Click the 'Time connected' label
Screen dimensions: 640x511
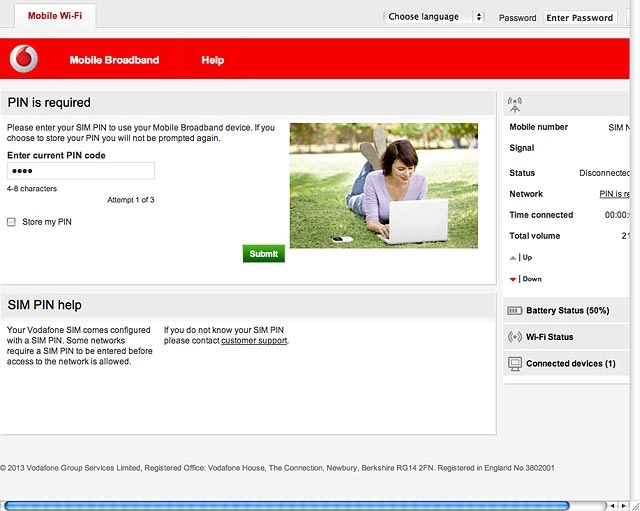(x=541, y=215)
